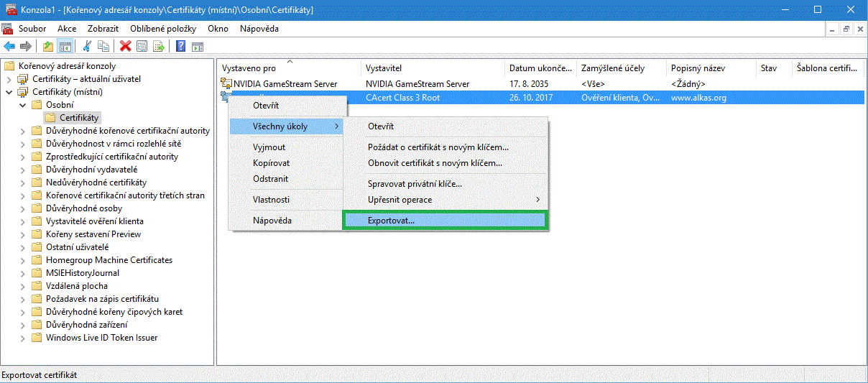This screenshot has width=868, height=383.
Task: Click Vlastnosti in the context menu
Action: (x=271, y=200)
